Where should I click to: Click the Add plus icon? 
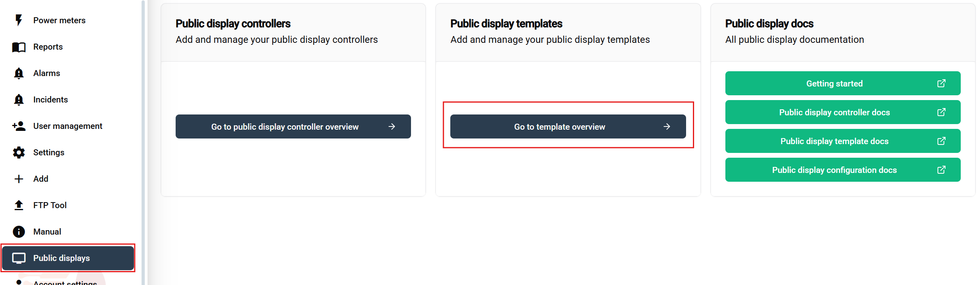[x=18, y=179]
